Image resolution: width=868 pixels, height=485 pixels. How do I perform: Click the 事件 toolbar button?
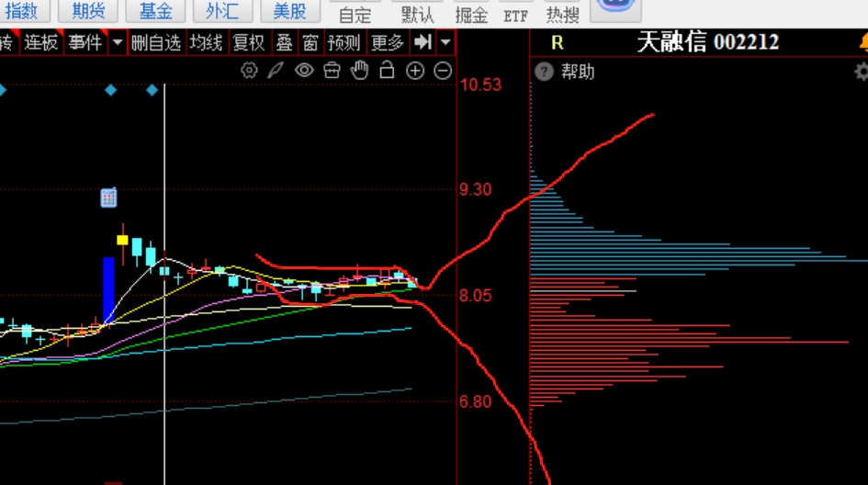pyautogui.click(x=85, y=42)
